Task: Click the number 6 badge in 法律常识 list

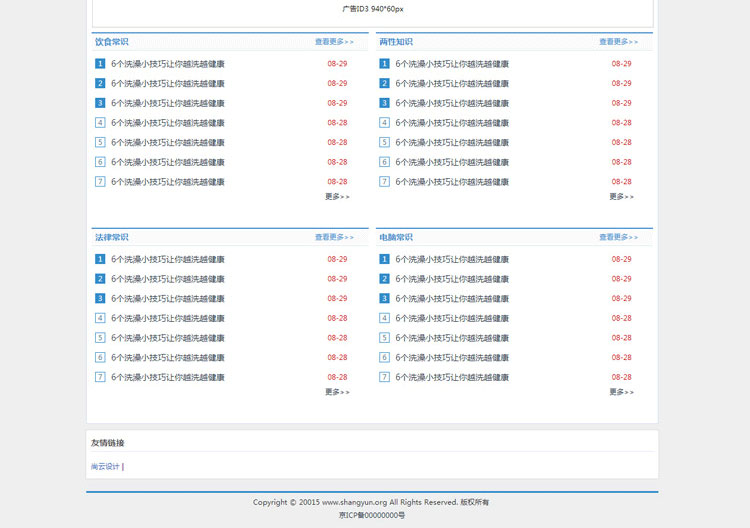Action: (x=100, y=358)
